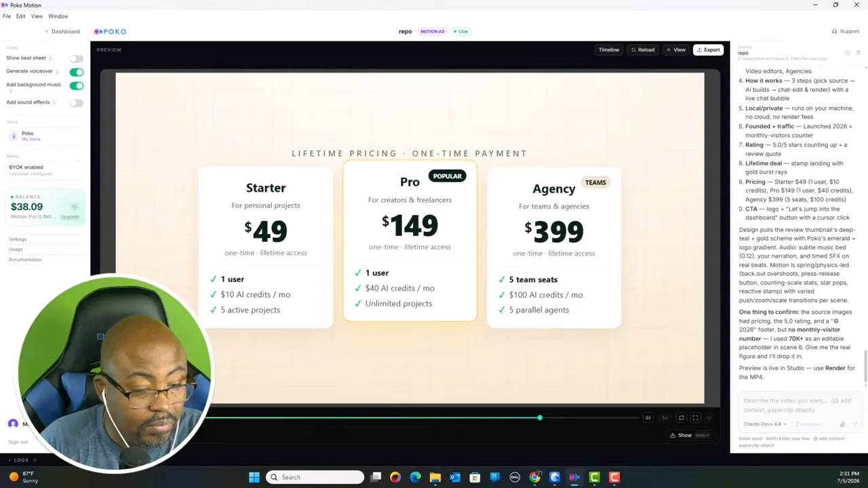868x488 pixels.
Task: Open Microsoft Store from taskbar
Action: 475,477
